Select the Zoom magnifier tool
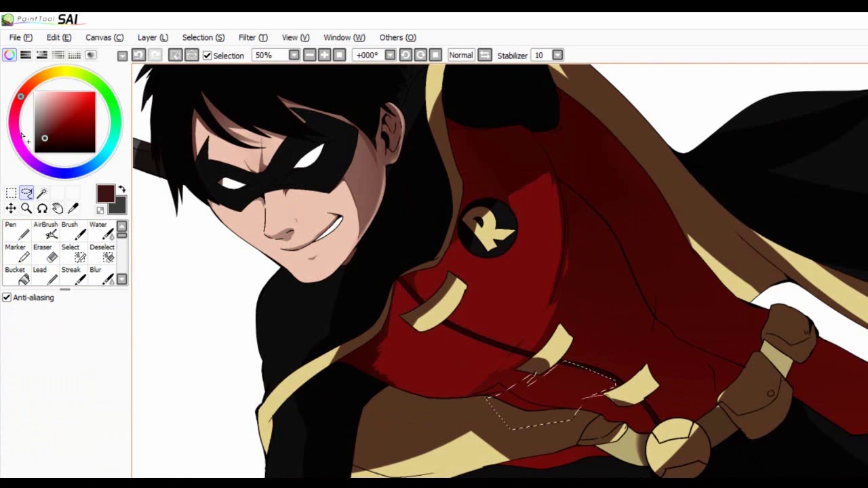The image size is (868, 488). pyautogui.click(x=26, y=209)
